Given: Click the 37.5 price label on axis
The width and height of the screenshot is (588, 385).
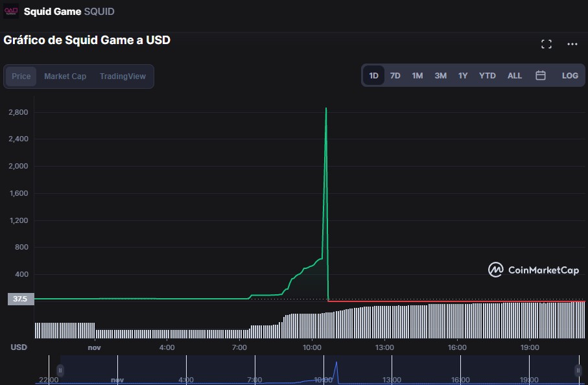Looking at the screenshot, I should coord(20,299).
